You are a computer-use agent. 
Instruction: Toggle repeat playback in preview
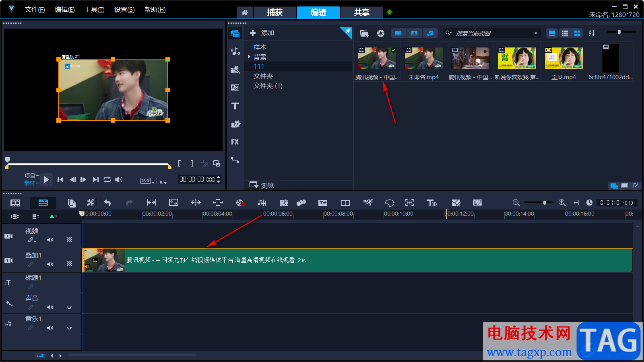(107, 180)
